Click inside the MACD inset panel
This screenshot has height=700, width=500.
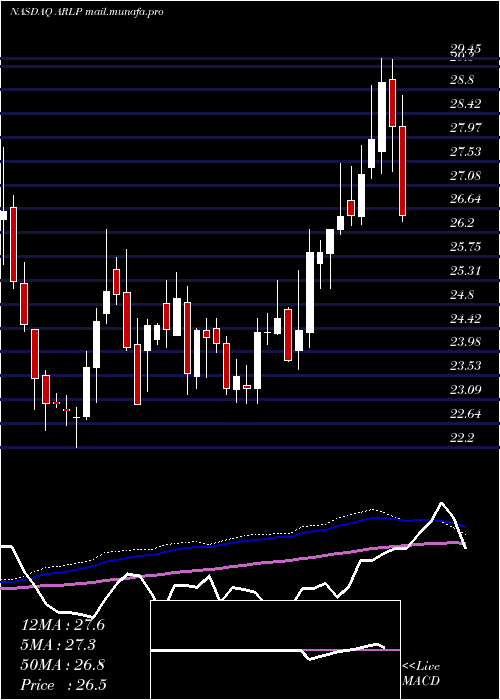coord(275,650)
